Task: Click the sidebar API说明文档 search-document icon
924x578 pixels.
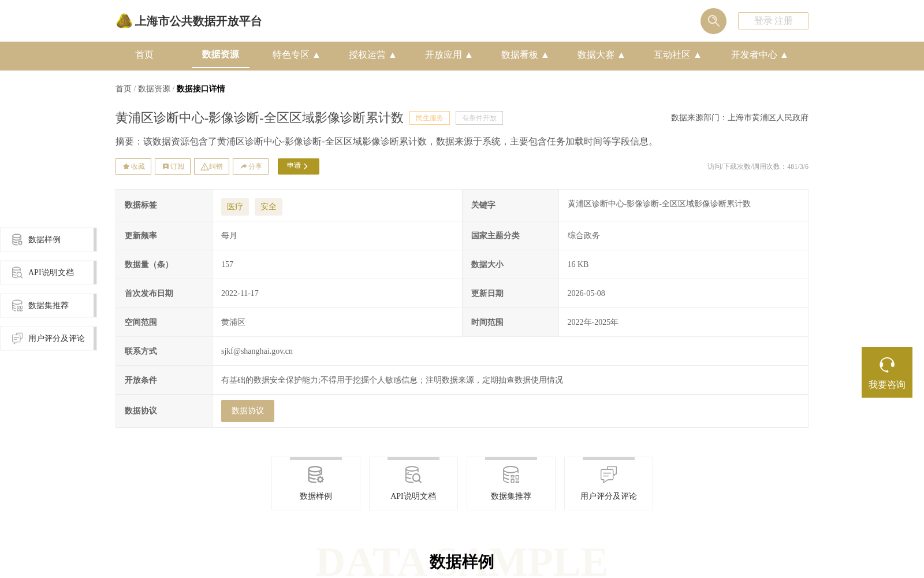Action: pyautogui.click(x=17, y=272)
